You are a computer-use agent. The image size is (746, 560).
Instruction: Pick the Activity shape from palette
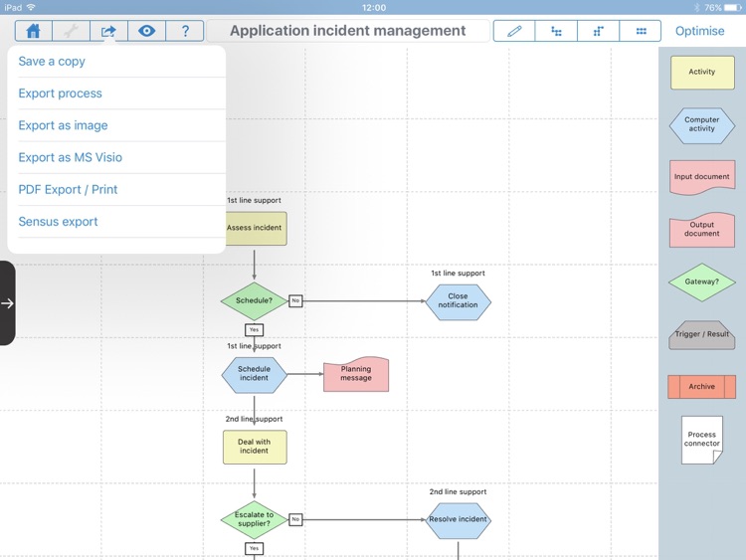tap(702, 73)
